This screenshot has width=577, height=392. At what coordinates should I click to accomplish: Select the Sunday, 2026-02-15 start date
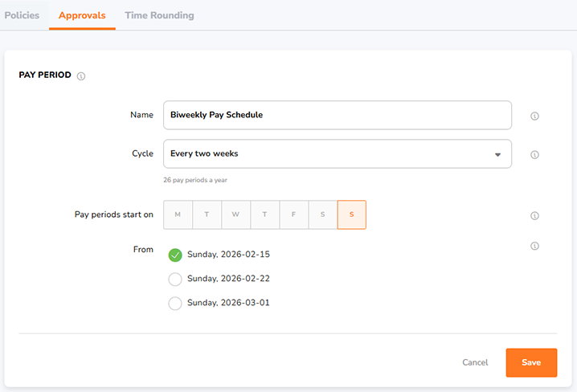tap(175, 255)
